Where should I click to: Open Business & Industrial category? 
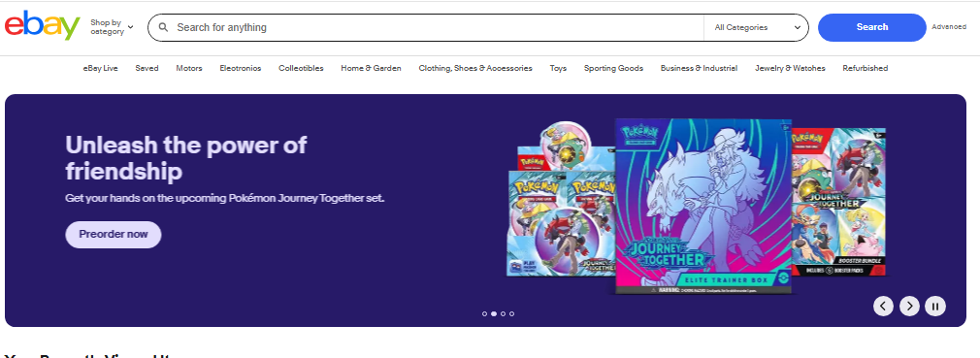point(699,68)
